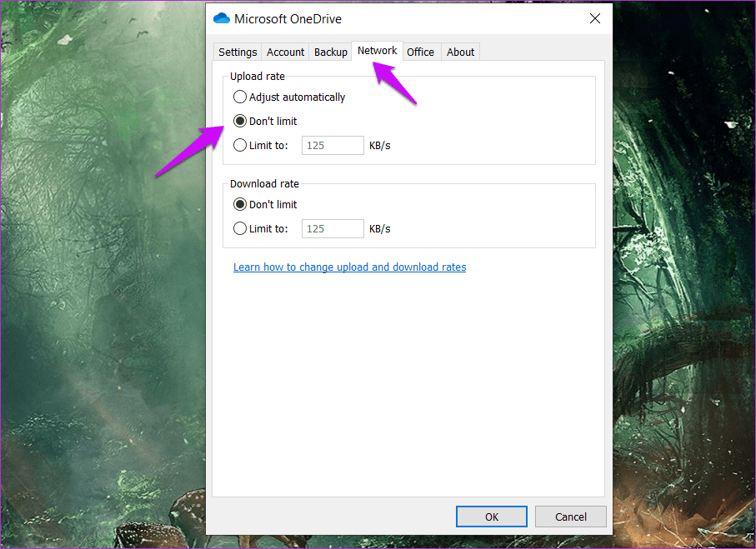The image size is (756, 549).
Task: Open the Backup tab
Action: [330, 52]
